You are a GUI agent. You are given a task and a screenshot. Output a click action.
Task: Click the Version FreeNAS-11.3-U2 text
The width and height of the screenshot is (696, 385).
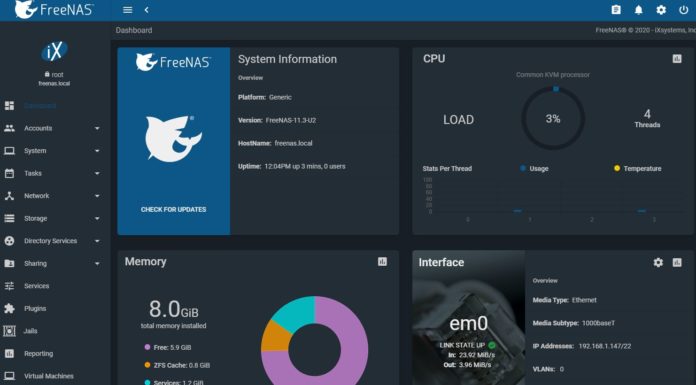tap(277, 120)
